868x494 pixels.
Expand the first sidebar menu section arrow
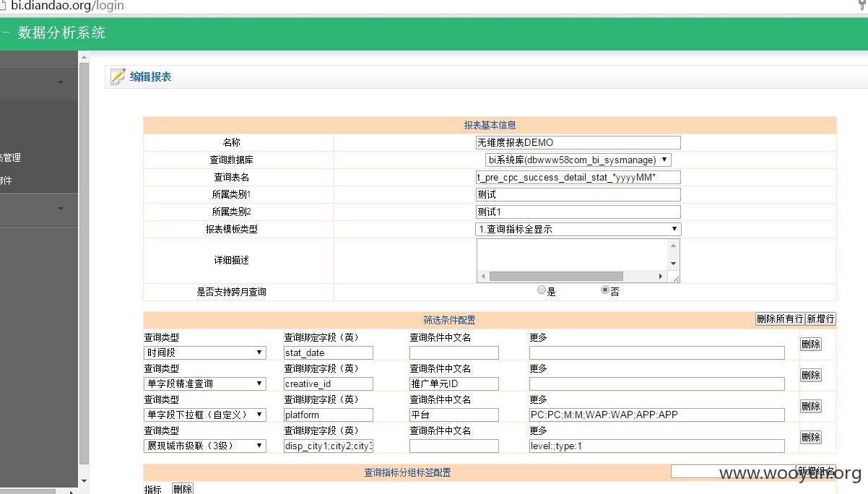61,82
